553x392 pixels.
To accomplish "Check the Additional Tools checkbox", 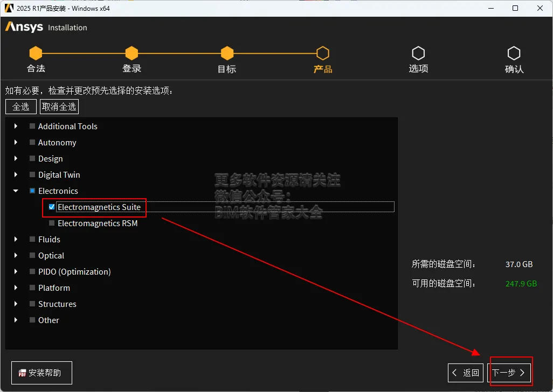I will pyautogui.click(x=32, y=126).
